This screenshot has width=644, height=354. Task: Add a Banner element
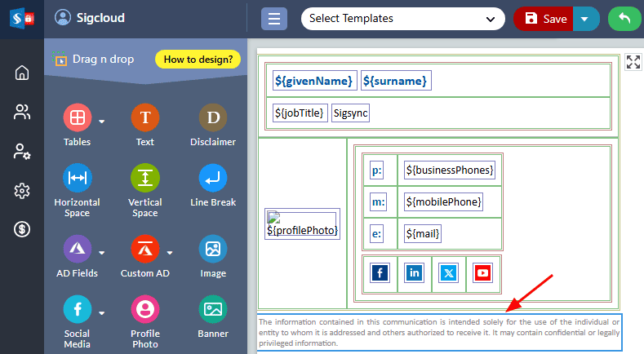tap(213, 309)
